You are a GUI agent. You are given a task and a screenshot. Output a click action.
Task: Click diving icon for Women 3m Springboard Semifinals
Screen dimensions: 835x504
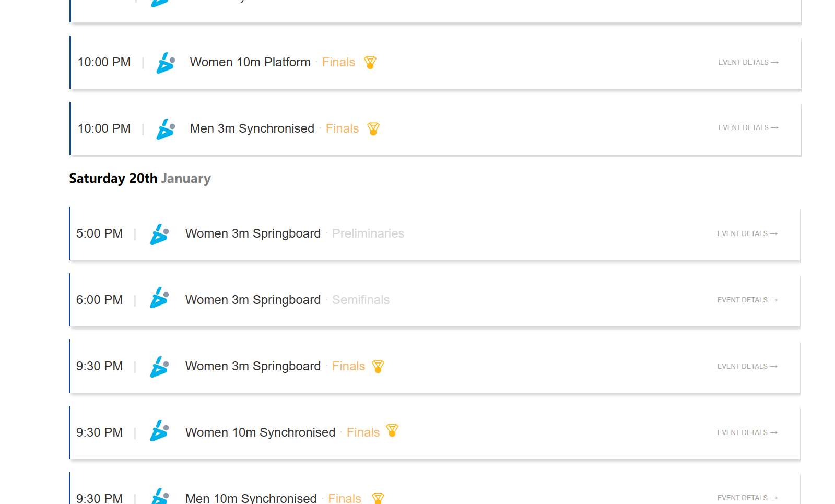tap(159, 297)
